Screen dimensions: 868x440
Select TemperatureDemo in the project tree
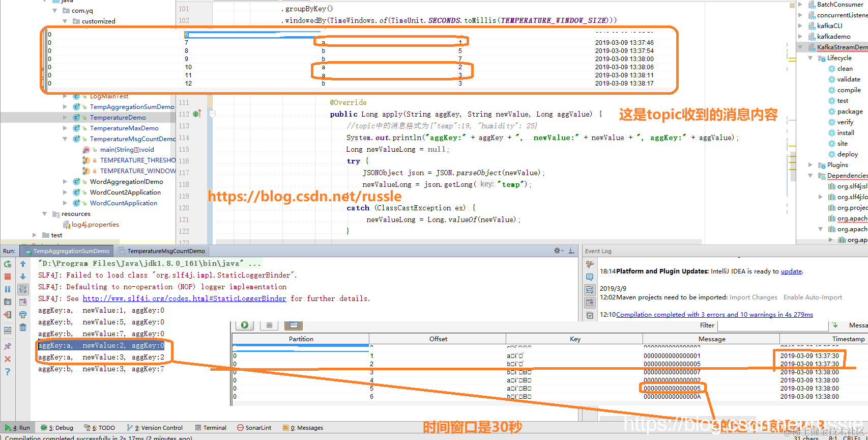coord(118,117)
